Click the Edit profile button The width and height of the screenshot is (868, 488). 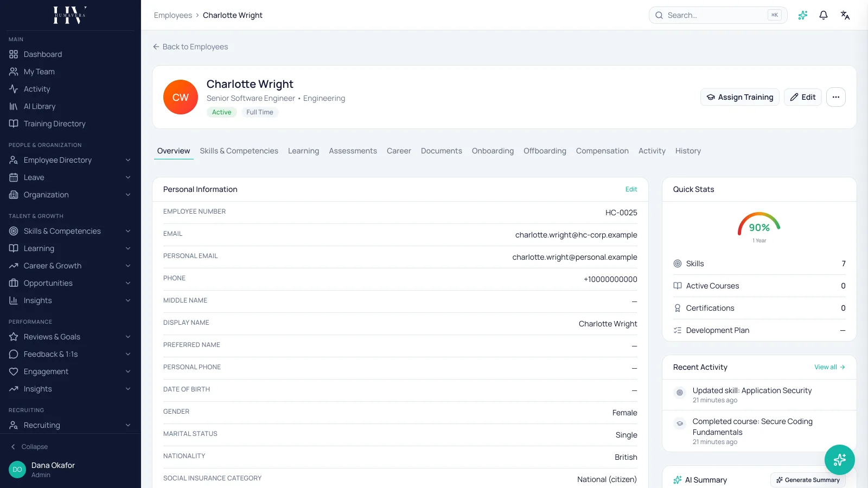803,97
